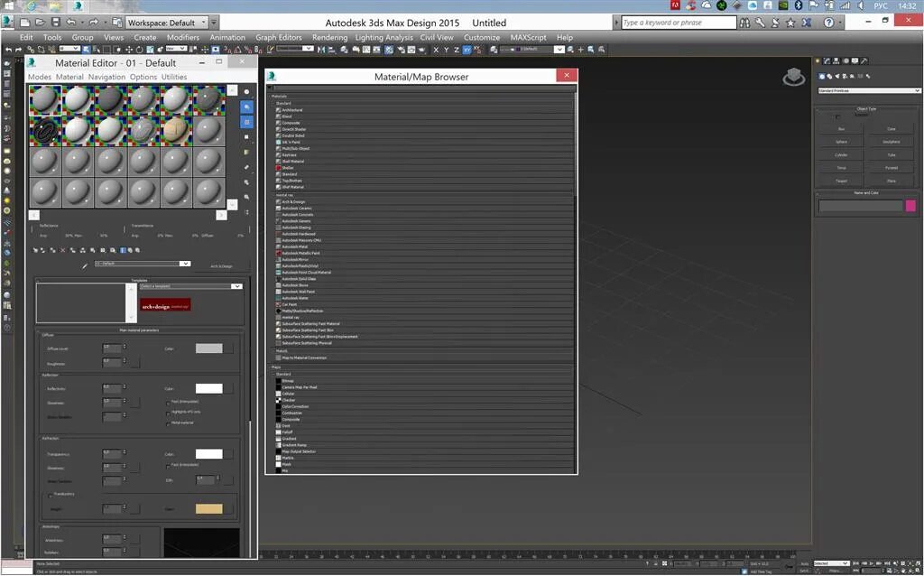Select the Rotate transform tool

[138, 50]
